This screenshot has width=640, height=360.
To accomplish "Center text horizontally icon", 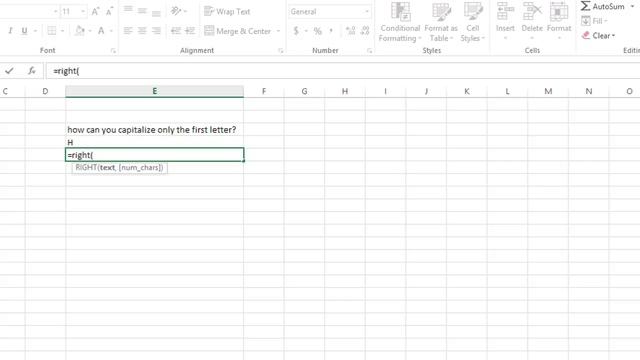I will coord(142,31).
